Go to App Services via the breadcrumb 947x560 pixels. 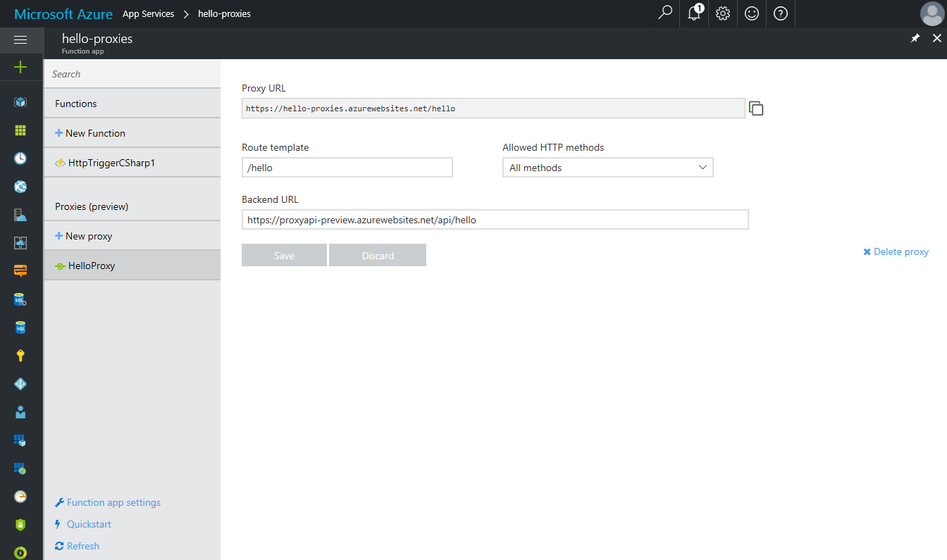148,13
